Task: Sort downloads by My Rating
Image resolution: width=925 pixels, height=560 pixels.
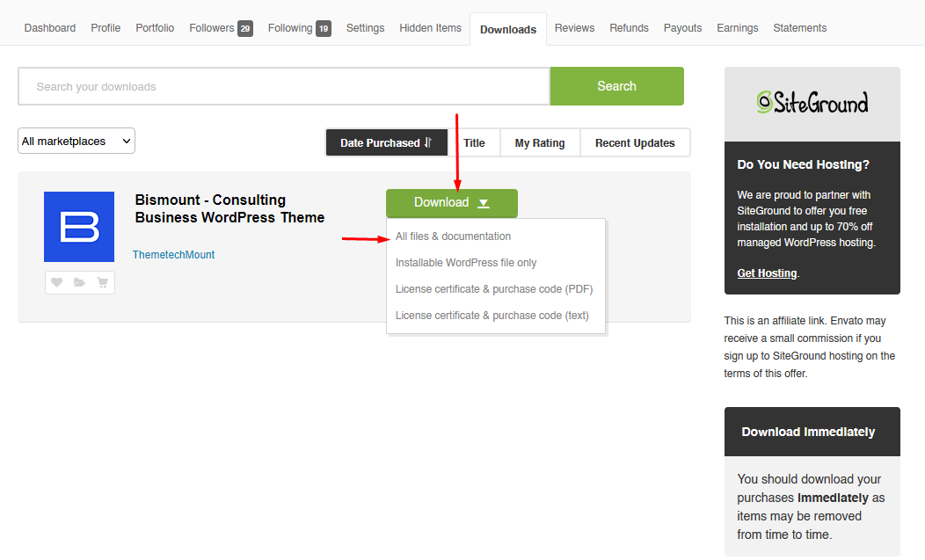Action: 540,142
